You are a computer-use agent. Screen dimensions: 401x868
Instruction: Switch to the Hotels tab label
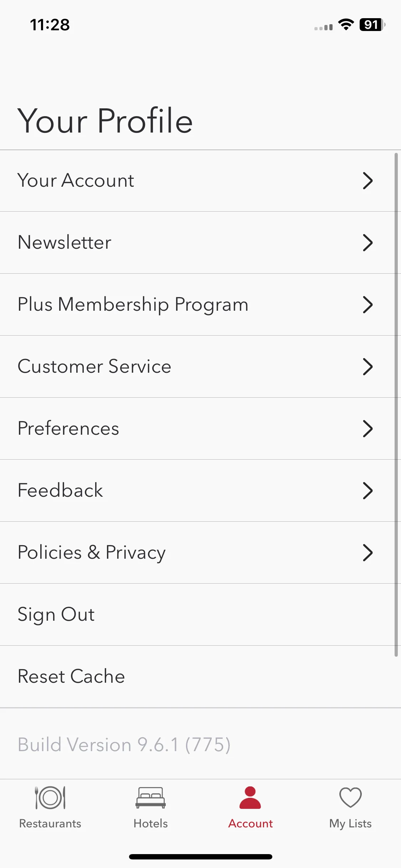[x=150, y=823]
